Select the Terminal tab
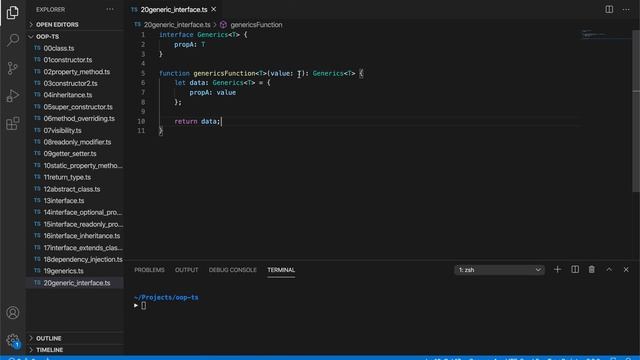The height and width of the screenshot is (360, 640). (281, 270)
